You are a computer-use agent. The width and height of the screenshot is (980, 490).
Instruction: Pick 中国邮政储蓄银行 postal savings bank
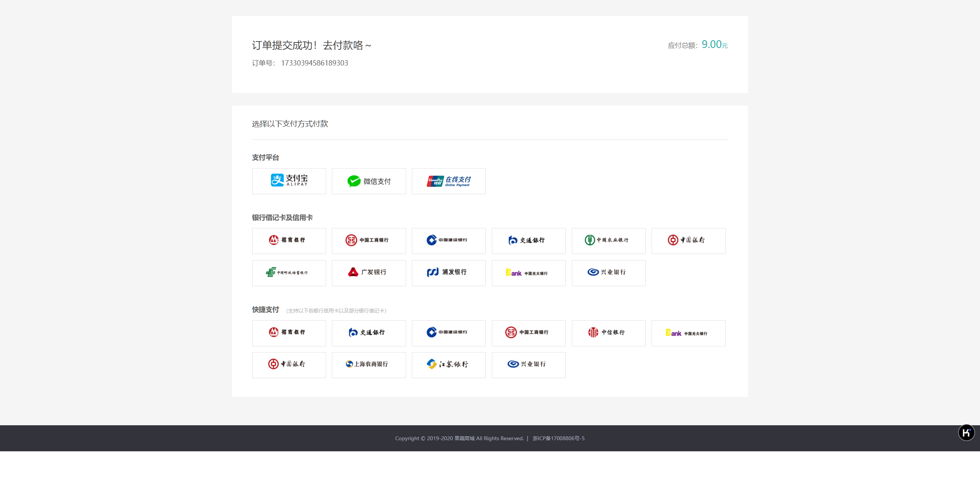[289, 273]
